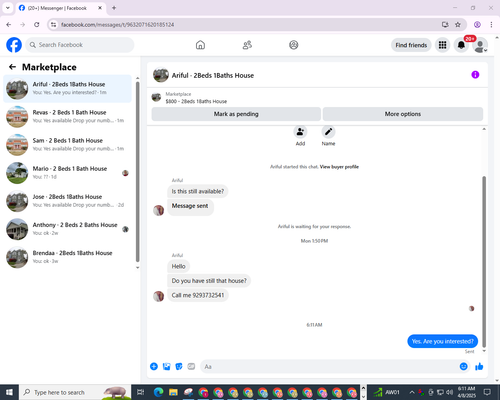Open Revas 2 Beds 1 Bath House chat

[67, 117]
